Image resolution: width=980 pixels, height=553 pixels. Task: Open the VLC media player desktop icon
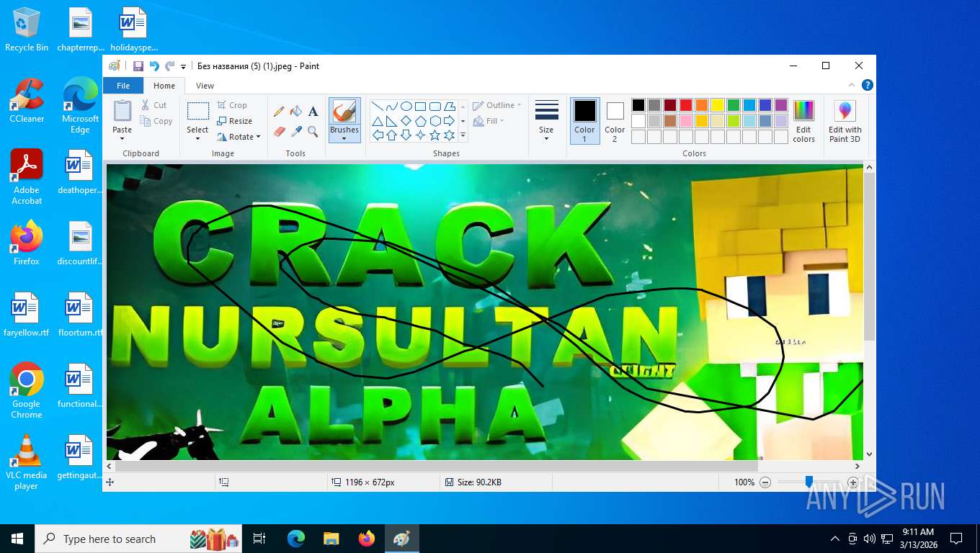point(27,462)
